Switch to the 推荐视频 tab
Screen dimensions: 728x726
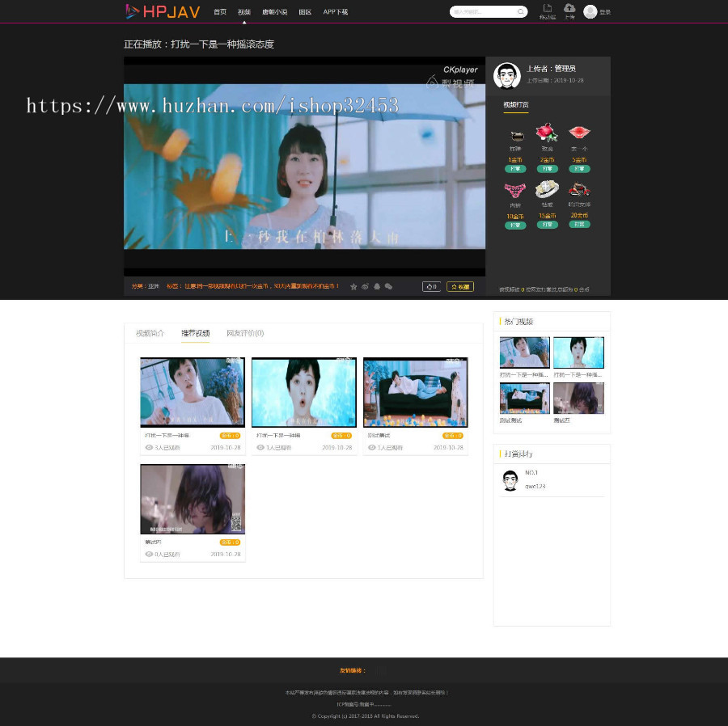pyautogui.click(x=195, y=333)
